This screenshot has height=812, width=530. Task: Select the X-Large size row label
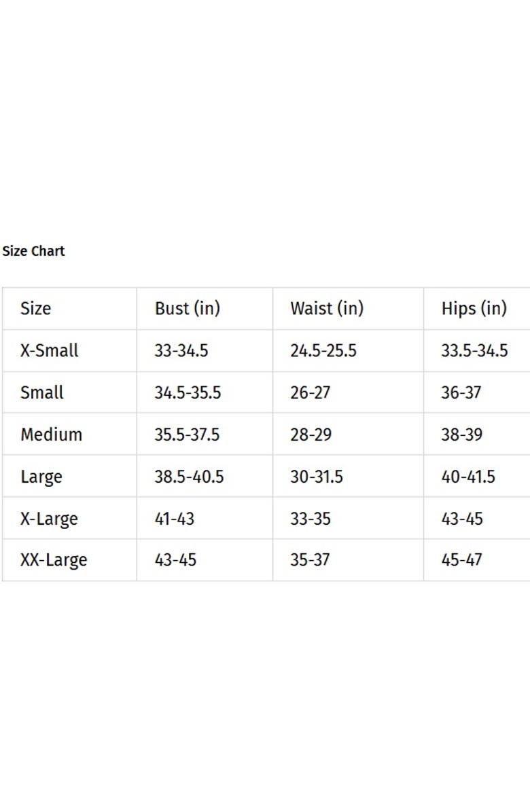coord(49,519)
